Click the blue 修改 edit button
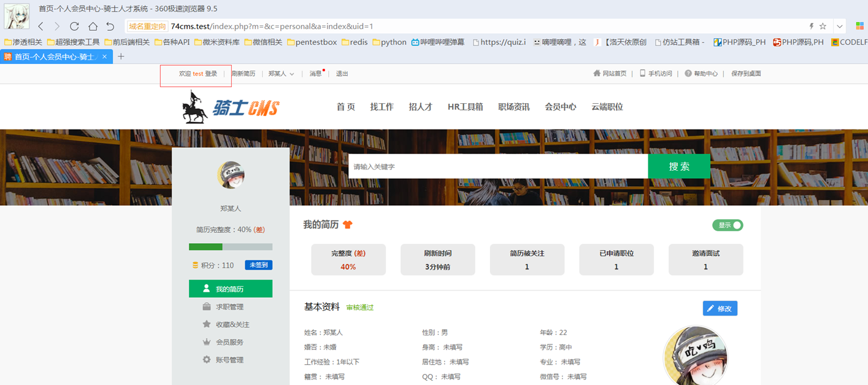 [x=720, y=308]
